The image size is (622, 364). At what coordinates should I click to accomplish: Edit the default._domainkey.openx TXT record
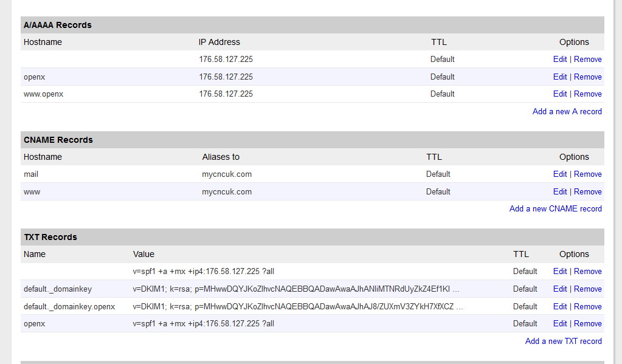(559, 306)
